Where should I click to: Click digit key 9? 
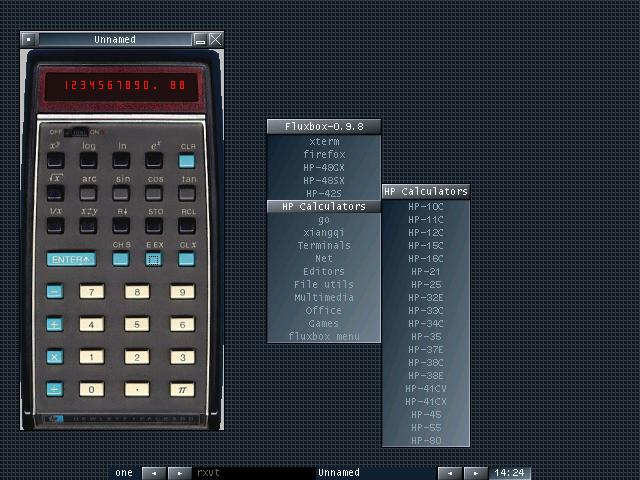[182, 292]
